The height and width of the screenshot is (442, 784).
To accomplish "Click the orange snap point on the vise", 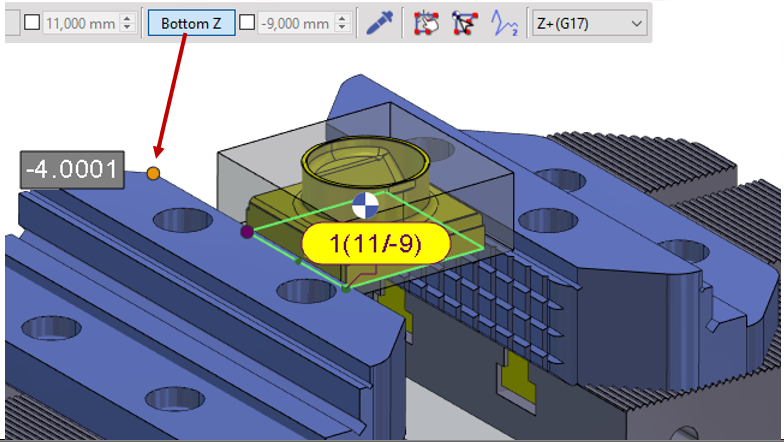I will [153, 173].
